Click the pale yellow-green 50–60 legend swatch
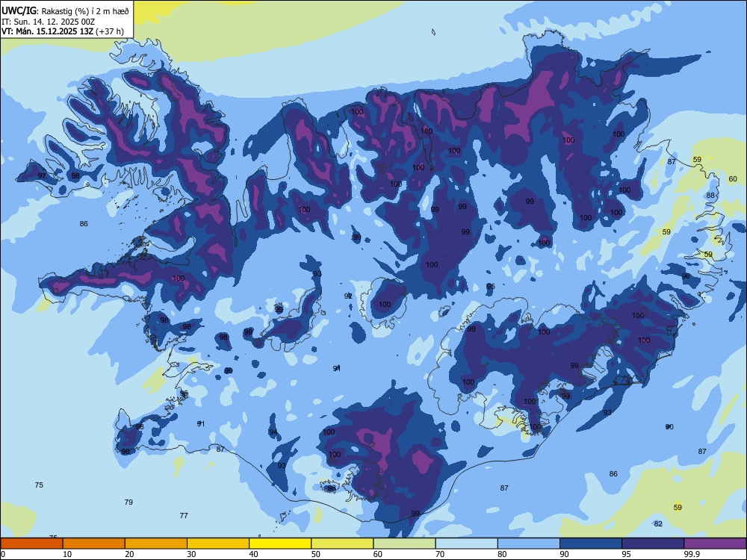This screenshot has width=747, height=560. pos(342,544)
